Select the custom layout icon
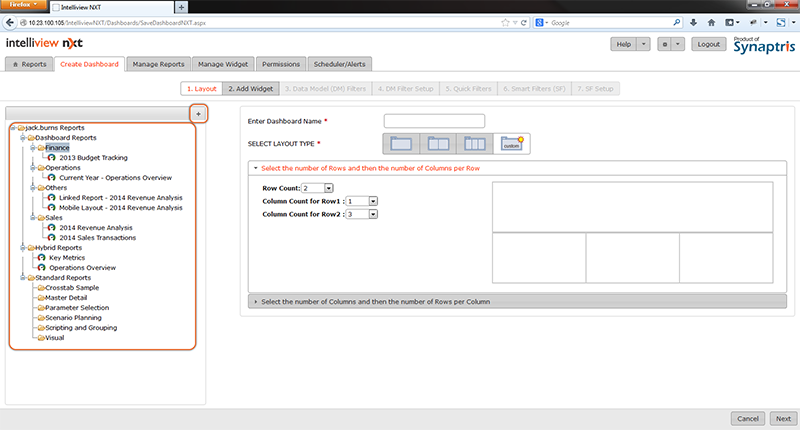This screenshot has width=800, height=430. (512, 144)
